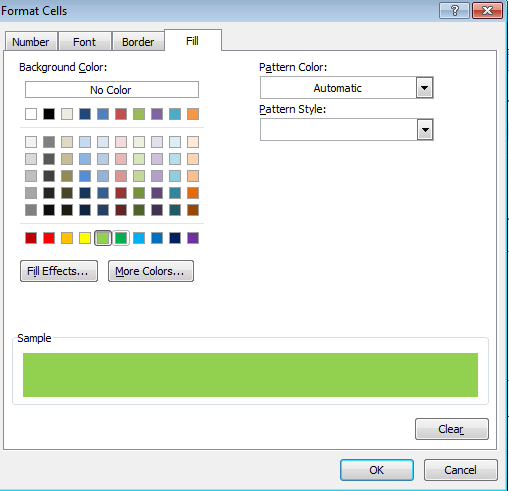Confirm with the OK button
The image size is (509, 491).
point(377,470)
